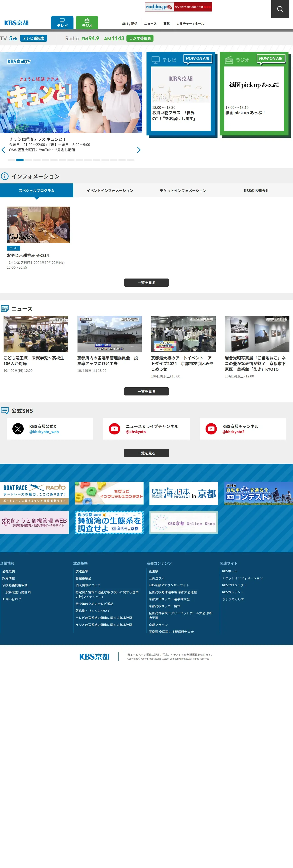Viewport: 293px width, 868px height.
Task: Open the テレビ番組表 button
Action: coord(33,38)
